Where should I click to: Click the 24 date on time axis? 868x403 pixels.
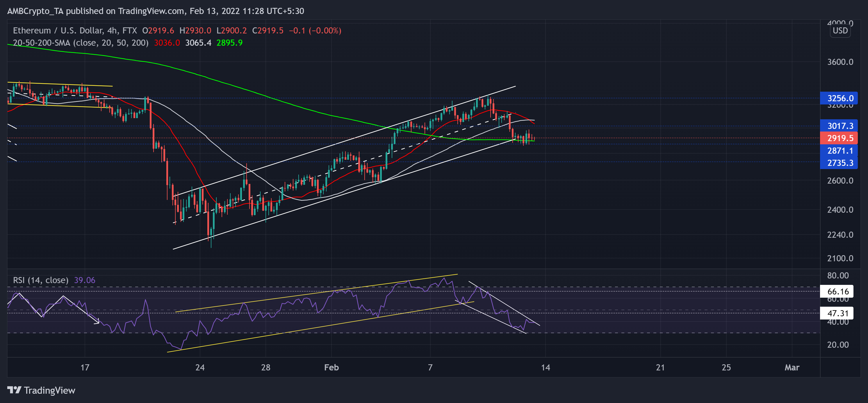(x=200, y=367)
